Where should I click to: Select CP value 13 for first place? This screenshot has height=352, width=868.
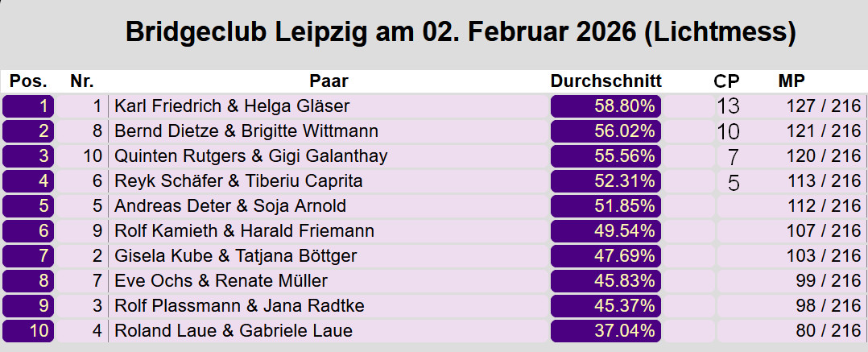[728, 106]
